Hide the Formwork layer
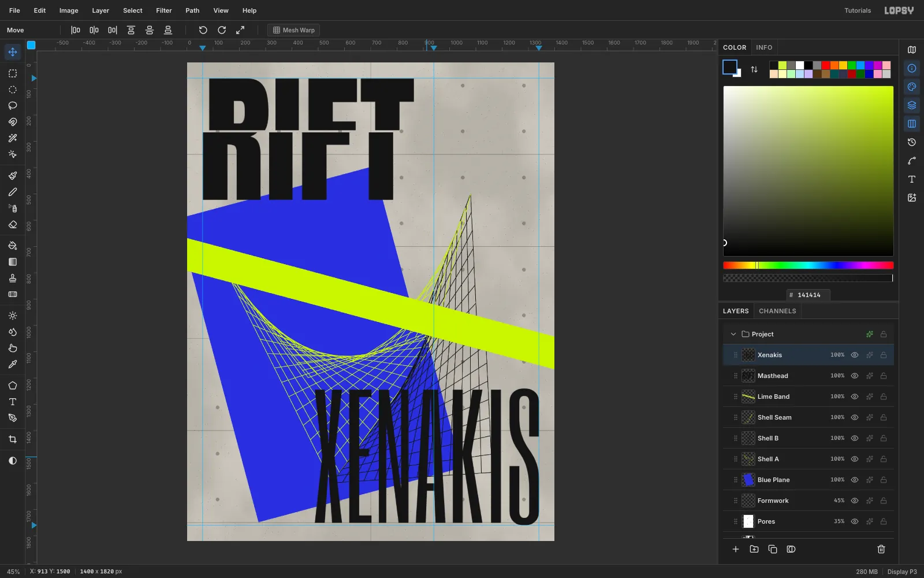Viewport: 924px width, 578px height. click(x=855, y=501)
